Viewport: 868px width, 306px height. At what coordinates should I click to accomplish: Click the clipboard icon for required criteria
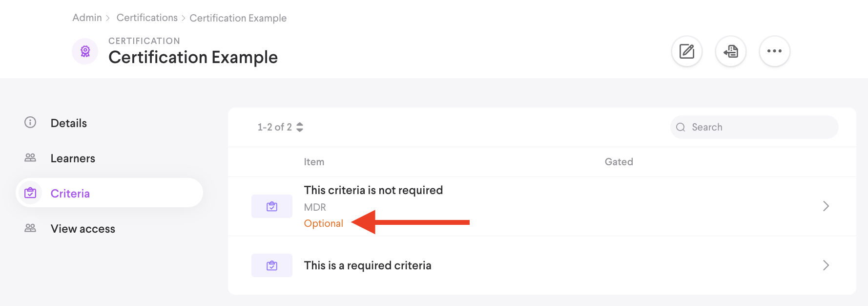pos(272,265)
